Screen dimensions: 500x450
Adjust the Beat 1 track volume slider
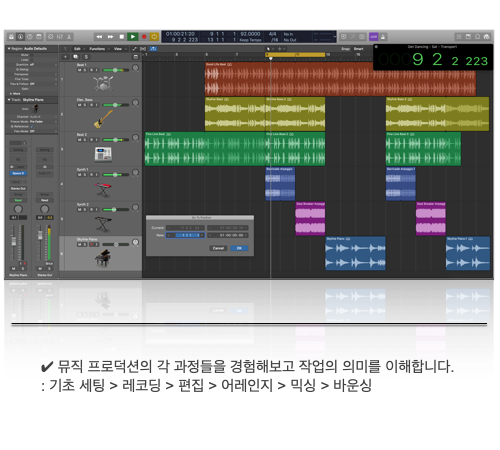(116, 70)
